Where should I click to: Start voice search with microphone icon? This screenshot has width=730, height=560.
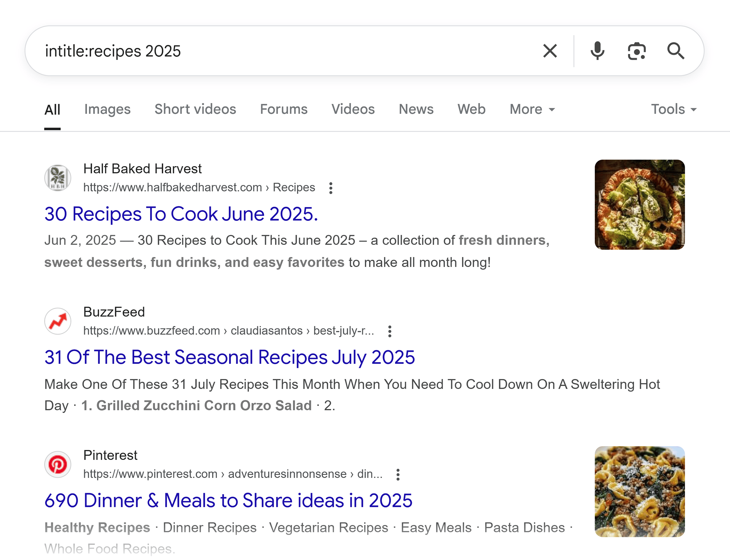click(x=597, y=51)
